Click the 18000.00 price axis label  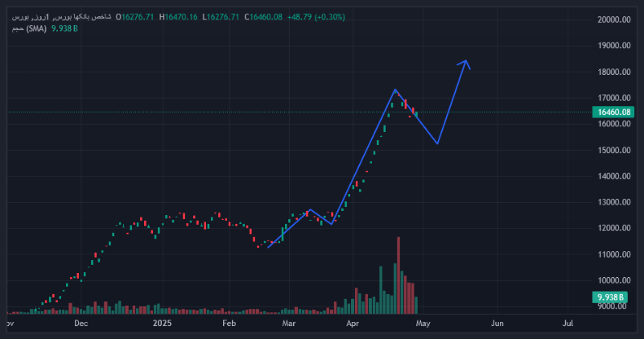614,72
